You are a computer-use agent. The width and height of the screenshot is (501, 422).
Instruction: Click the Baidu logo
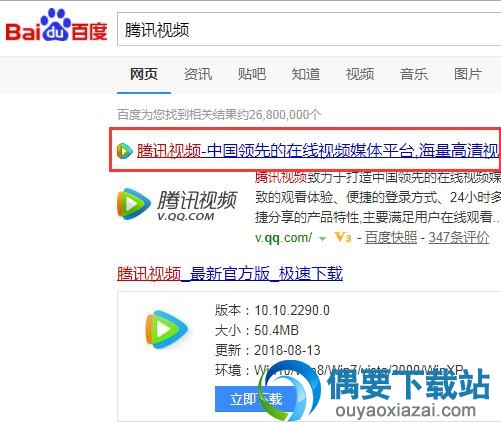56,26
